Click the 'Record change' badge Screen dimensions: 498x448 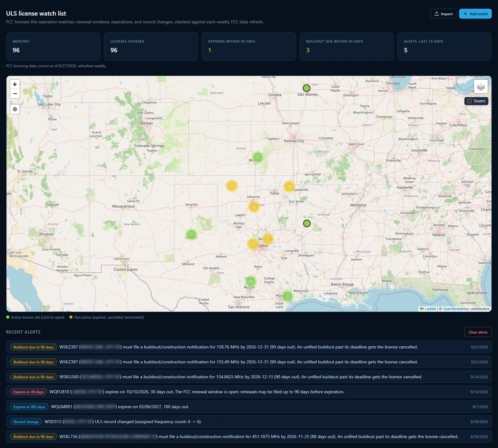[x=26, y=422]
